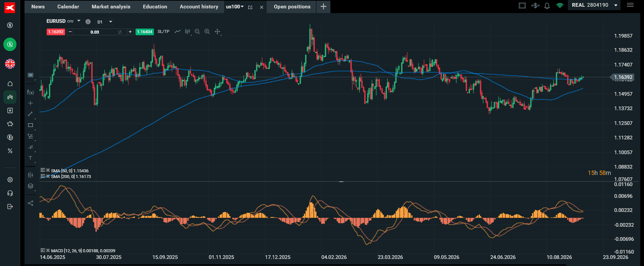Open MACD indicator settings icon
The image size is (644, 266).
tap(43, 250)
